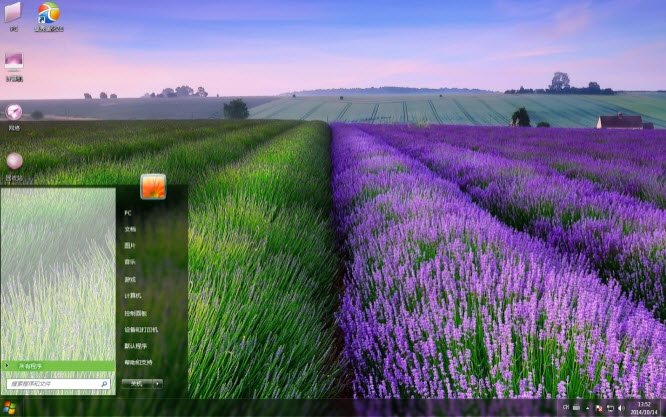Click the 关机 shutdown button

(136, 383)
